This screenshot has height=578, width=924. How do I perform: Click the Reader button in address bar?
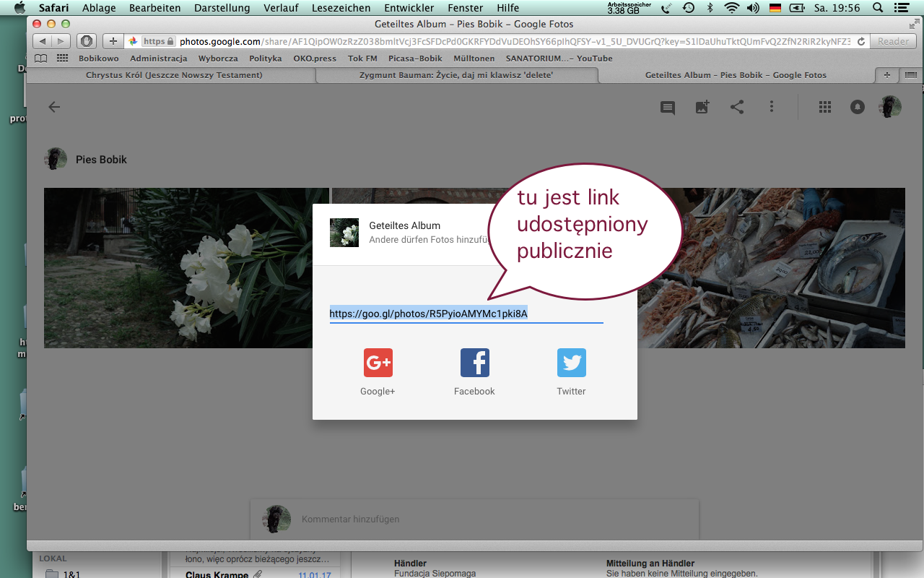[x=893, y=41]
